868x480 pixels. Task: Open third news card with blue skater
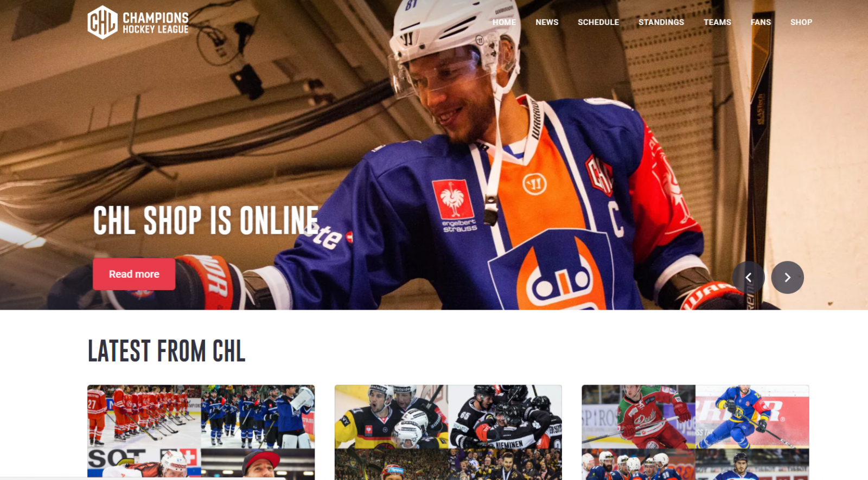point(695,432)
